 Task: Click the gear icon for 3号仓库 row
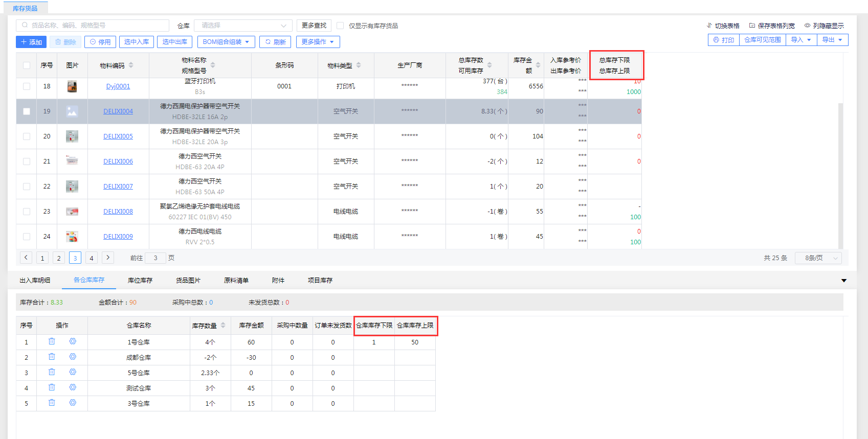point(73,403)
